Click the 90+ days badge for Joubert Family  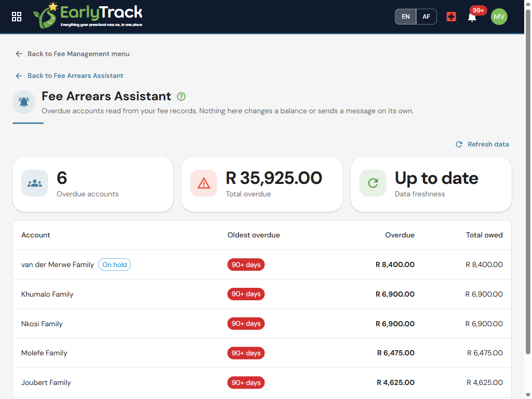tap(246, 382)
